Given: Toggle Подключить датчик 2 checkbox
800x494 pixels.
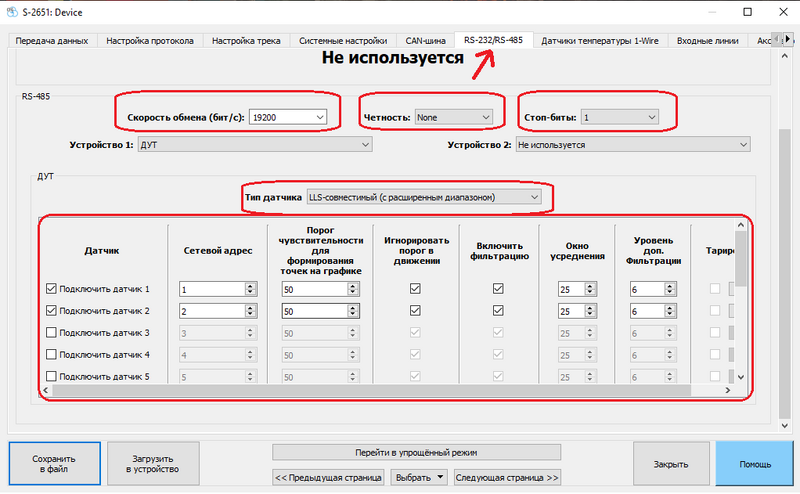Looking at the screenshot, I should pos(51,311).
